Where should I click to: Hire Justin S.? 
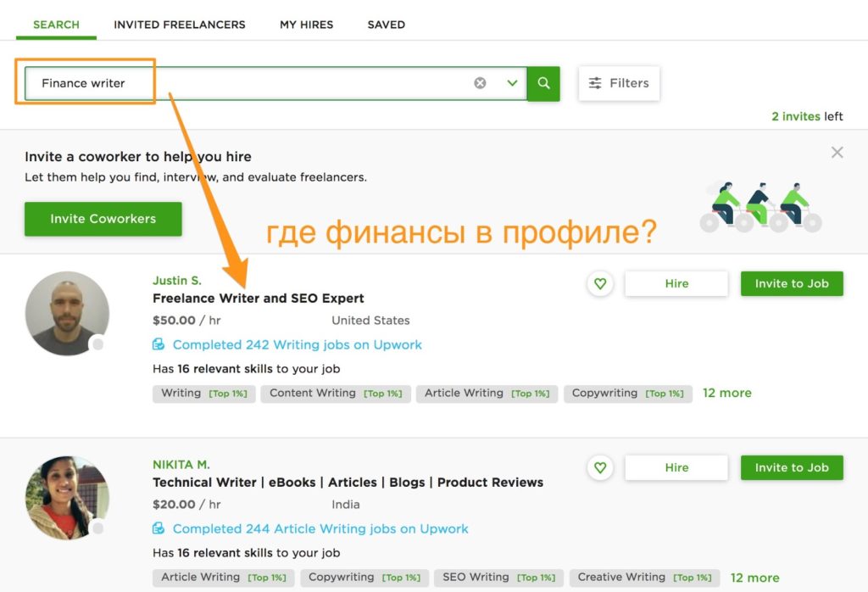(x=676, y=284)
